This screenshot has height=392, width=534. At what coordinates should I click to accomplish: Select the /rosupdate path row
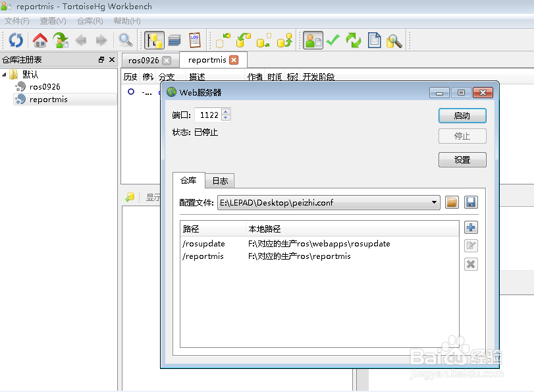[x=319, y=244]
